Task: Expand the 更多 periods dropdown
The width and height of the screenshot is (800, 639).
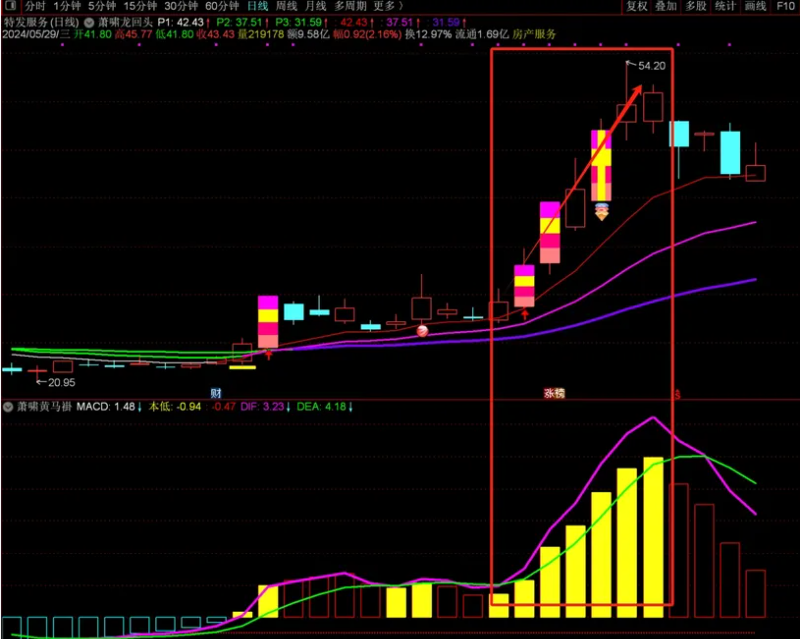Action: 387,6
